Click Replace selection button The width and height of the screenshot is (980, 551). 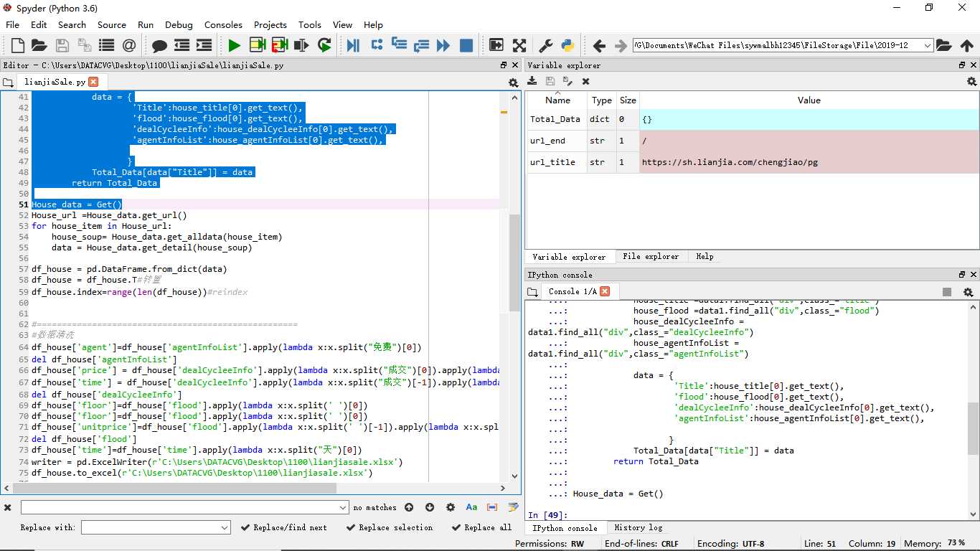(390, 527)
